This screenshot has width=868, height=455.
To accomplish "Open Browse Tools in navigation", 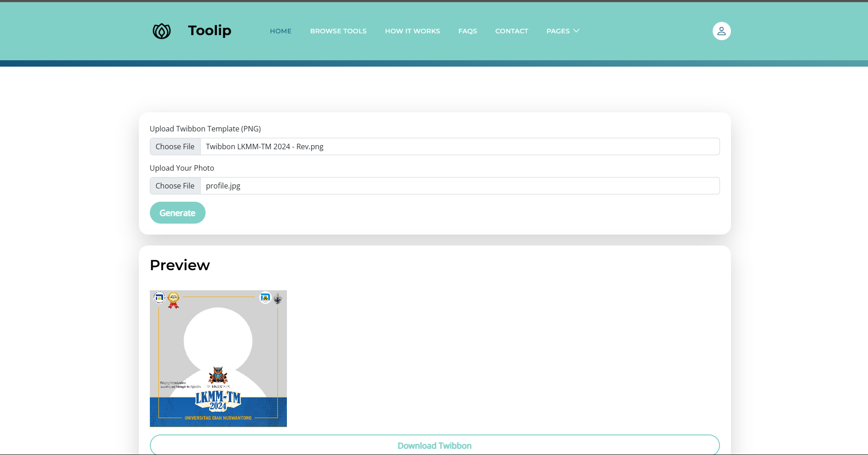I will tap(338, 31).
